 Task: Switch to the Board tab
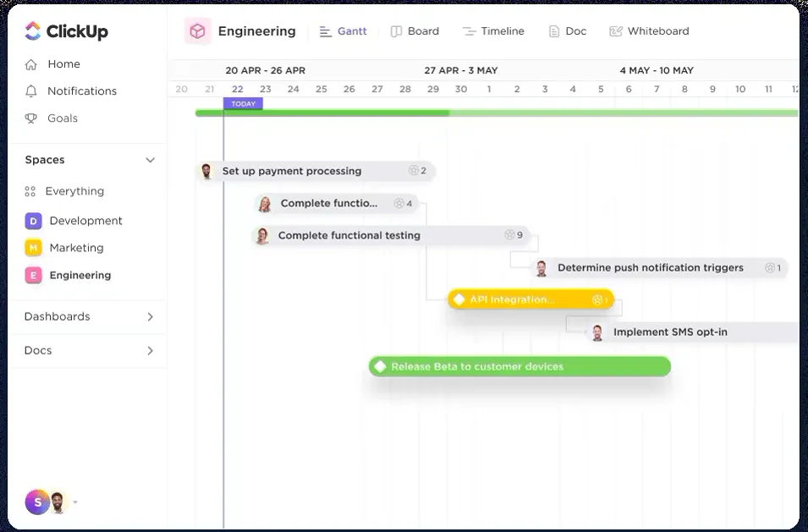pos(415,31)
